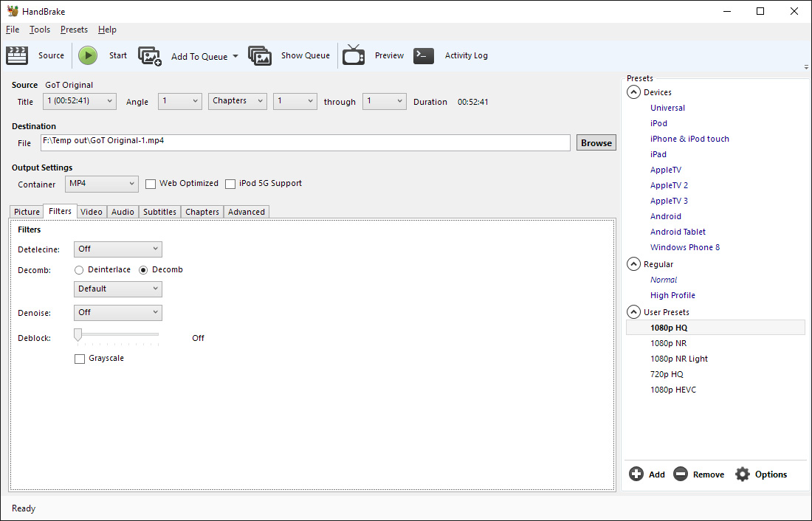Collapse the User Presets group
The width and height of the screenshot is (812, 521).
(x=633, y=311)
